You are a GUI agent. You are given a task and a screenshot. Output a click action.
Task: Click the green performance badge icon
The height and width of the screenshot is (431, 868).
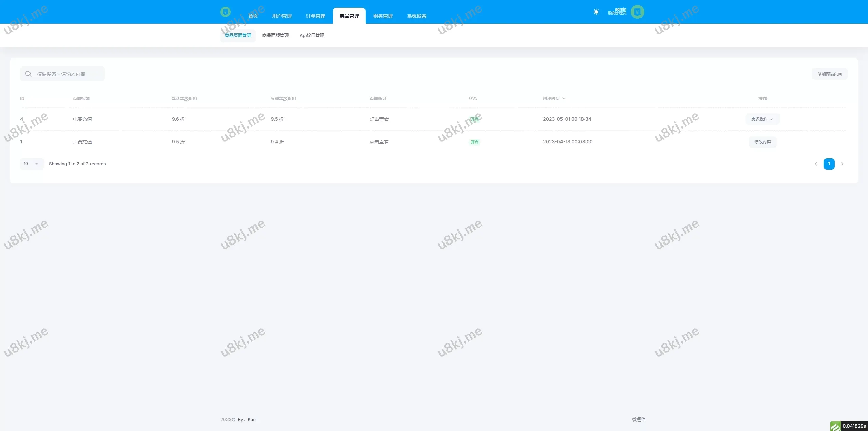[835, 426]
